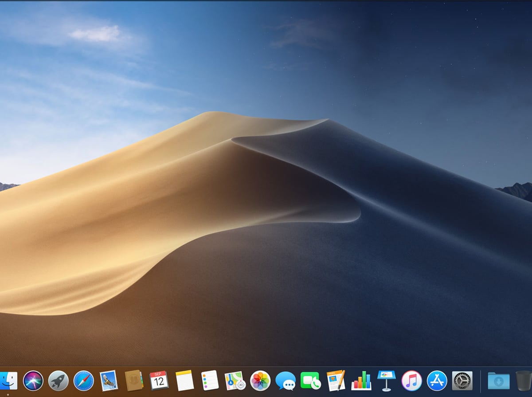This screenshot has width=532, height=397.
Task: Open Launchpad rocket icon
Action: [x=58, y=381]
